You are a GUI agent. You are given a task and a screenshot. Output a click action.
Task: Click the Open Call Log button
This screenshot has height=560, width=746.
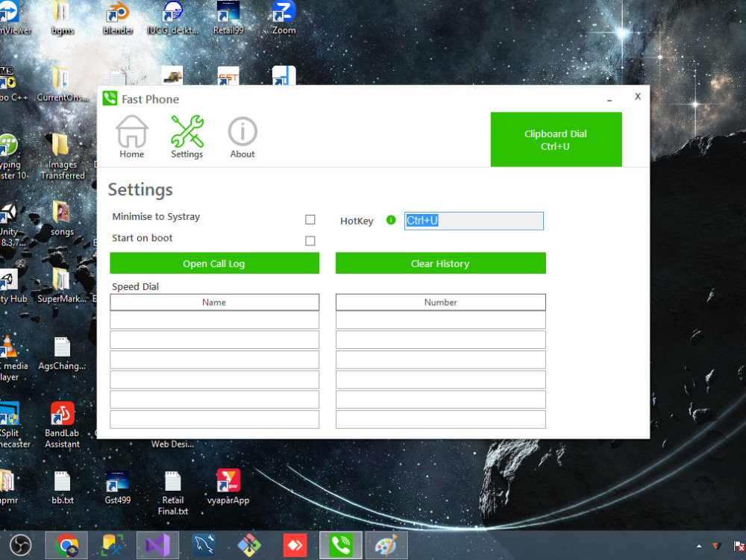pos(214,263)
